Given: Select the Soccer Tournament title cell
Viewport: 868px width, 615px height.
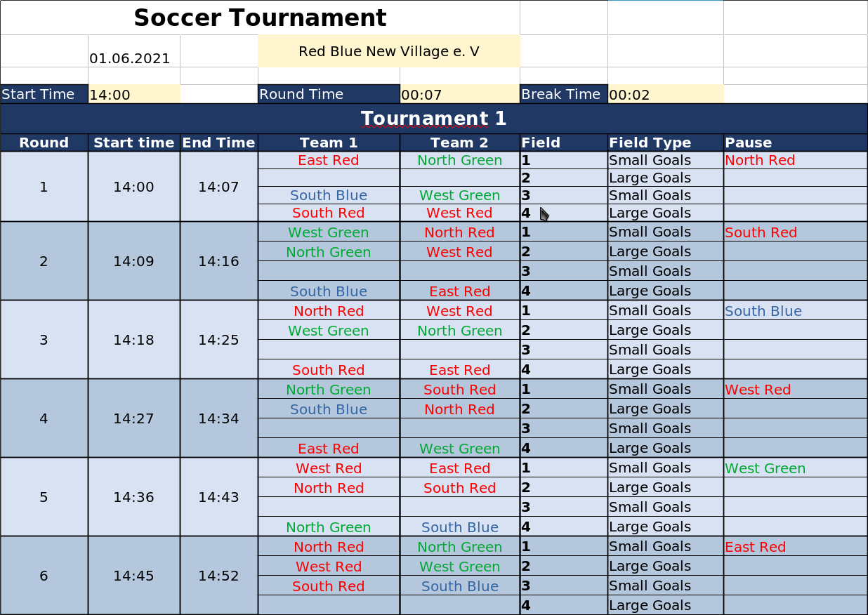Looking at the screenshot, I should click(260, 18).
